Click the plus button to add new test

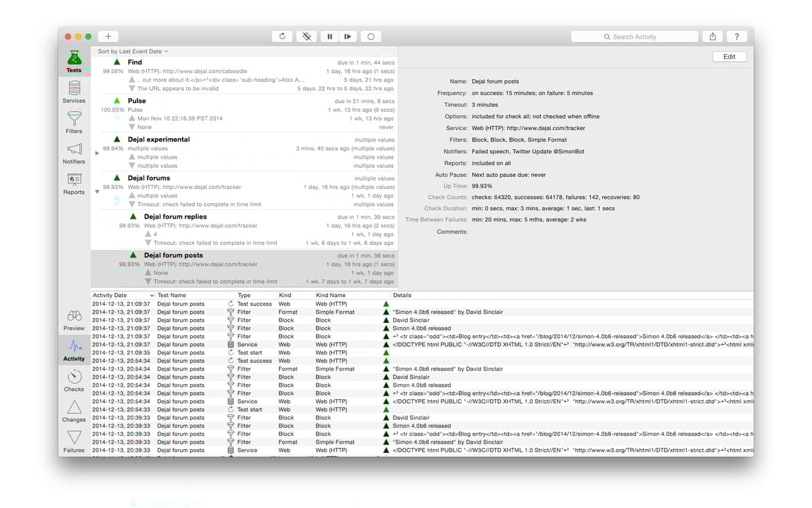[108, 37]
